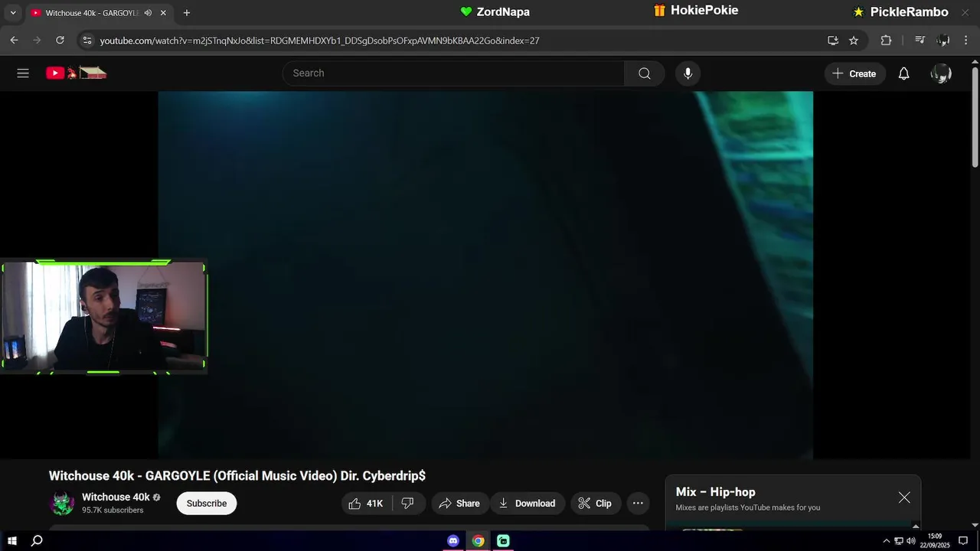This screenshot has height=551, width=980.
Task: Click the search magnifier button
Action: [x=645, y=73]
